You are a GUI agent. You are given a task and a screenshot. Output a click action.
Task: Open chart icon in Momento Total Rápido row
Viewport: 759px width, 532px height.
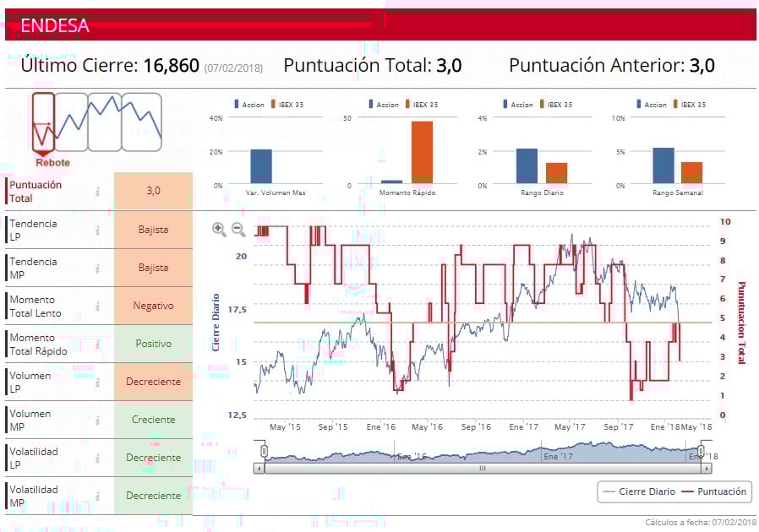(98, 345)
